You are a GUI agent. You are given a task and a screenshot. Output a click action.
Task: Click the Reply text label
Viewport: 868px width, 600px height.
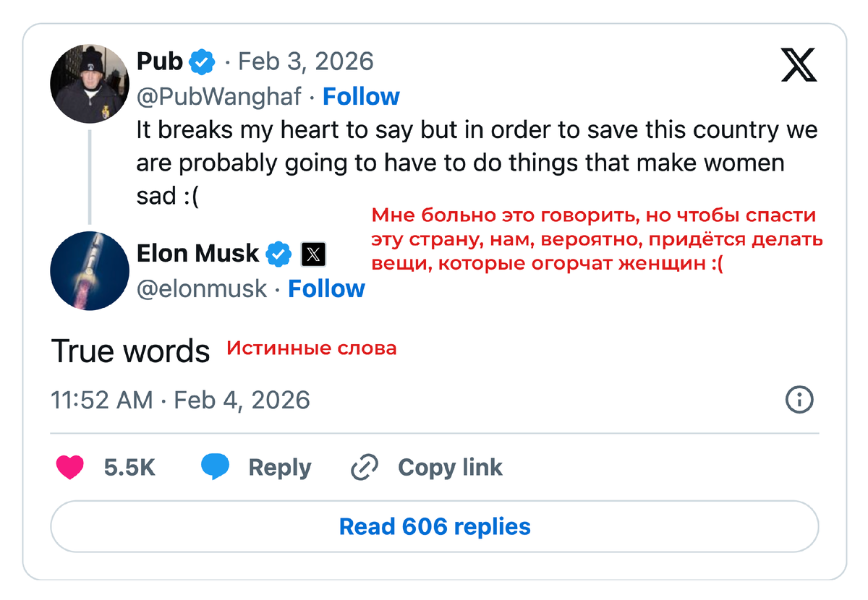pyautogui.click(x=280, y=468)
